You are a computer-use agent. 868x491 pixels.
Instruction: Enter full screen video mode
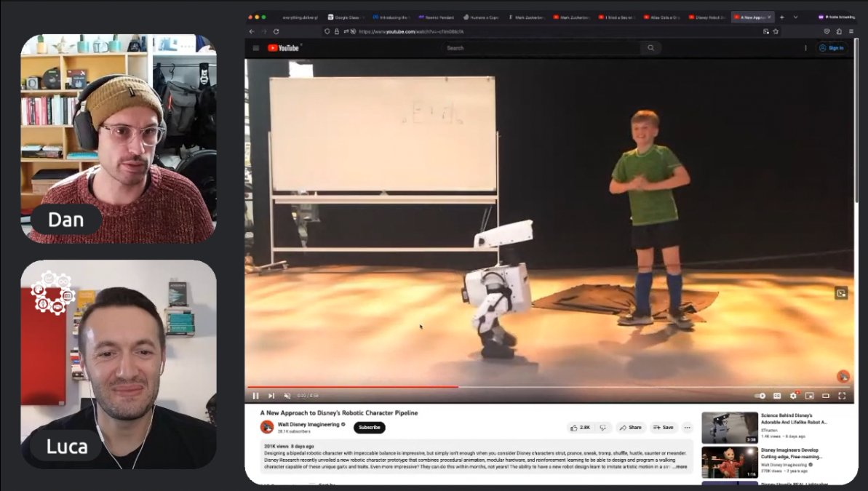coord(842,396)
